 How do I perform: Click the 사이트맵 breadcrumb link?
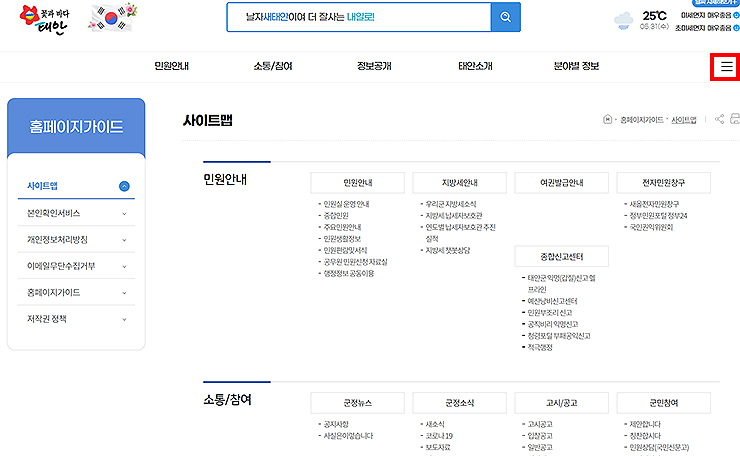tap(684, 120)
